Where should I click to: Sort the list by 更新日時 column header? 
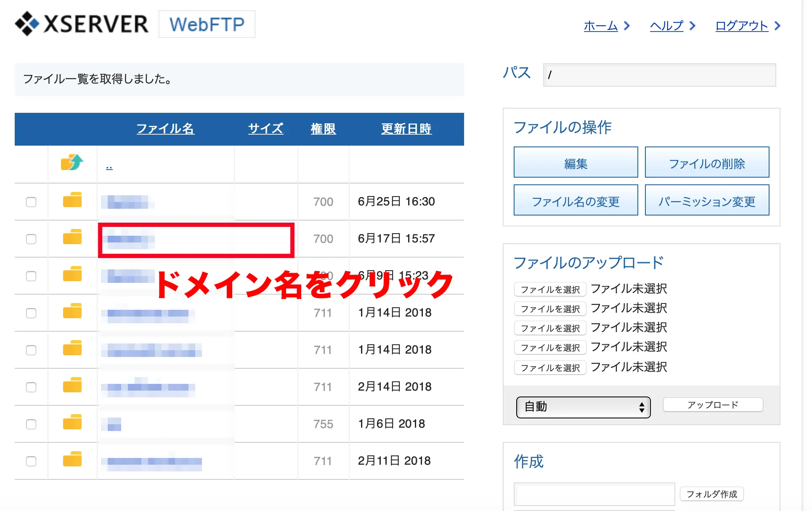406,129
